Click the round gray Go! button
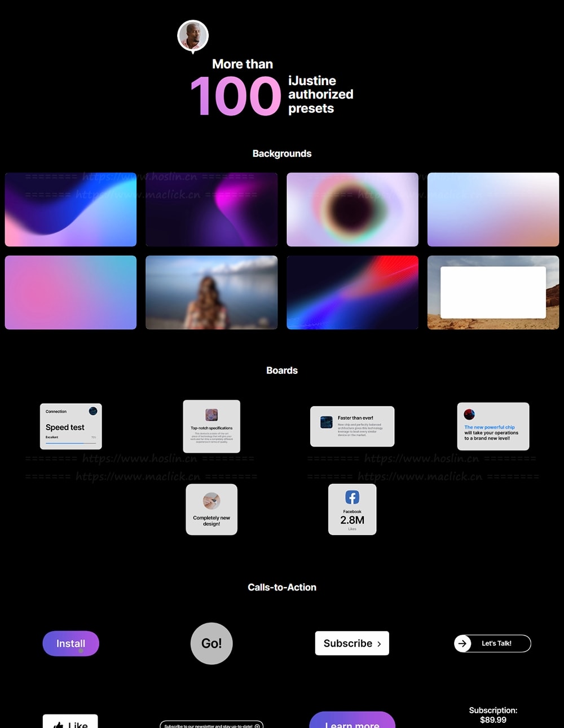Screen dimensions: 564x728 tap(211, 643)
